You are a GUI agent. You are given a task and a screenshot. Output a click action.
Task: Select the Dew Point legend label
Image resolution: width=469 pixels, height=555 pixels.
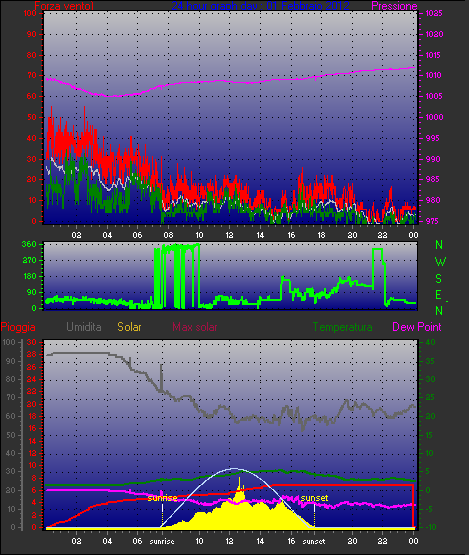[x=417, y=326]
